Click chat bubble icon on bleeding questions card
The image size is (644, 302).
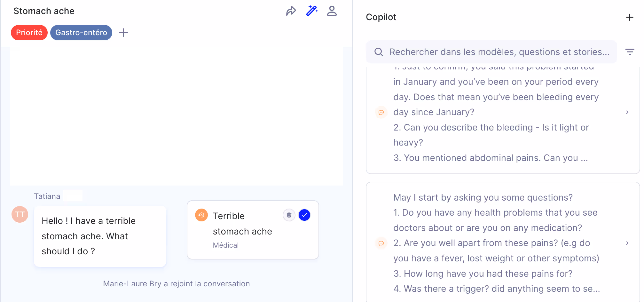tap(381, 112)
